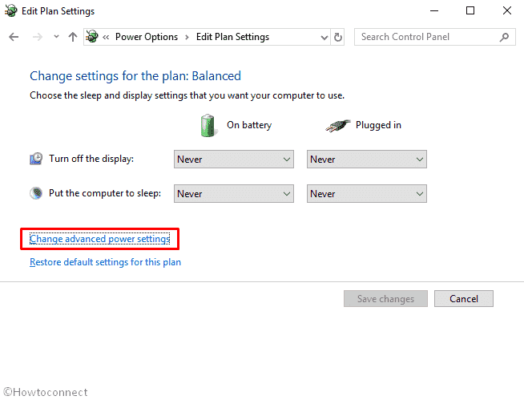Go back using the back arrow
This screenshot has height=400, width=524.
click(14, 37)
